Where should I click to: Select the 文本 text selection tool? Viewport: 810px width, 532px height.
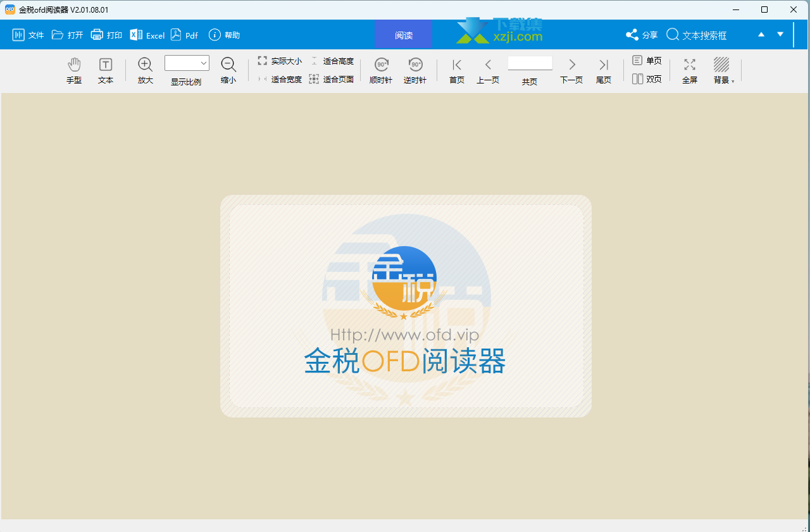tap(106, 71)
